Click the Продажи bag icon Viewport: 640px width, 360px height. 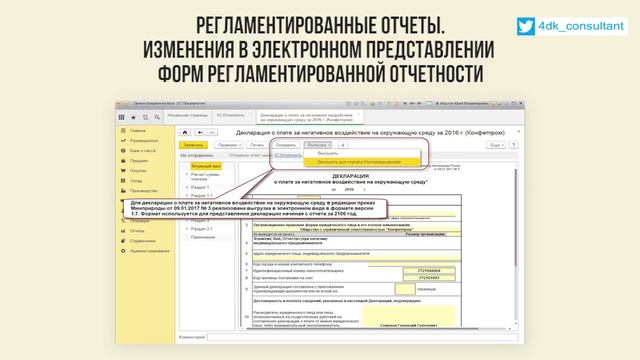(123, 161)
